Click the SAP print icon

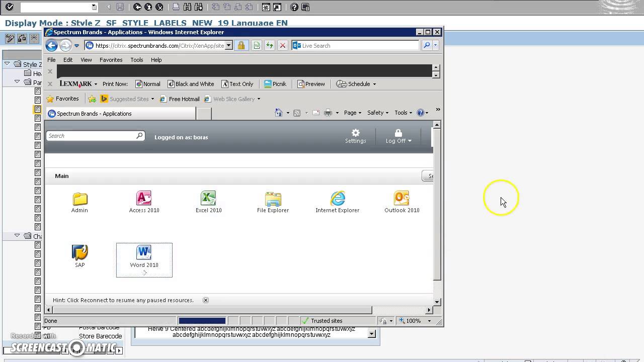(176, 7)
